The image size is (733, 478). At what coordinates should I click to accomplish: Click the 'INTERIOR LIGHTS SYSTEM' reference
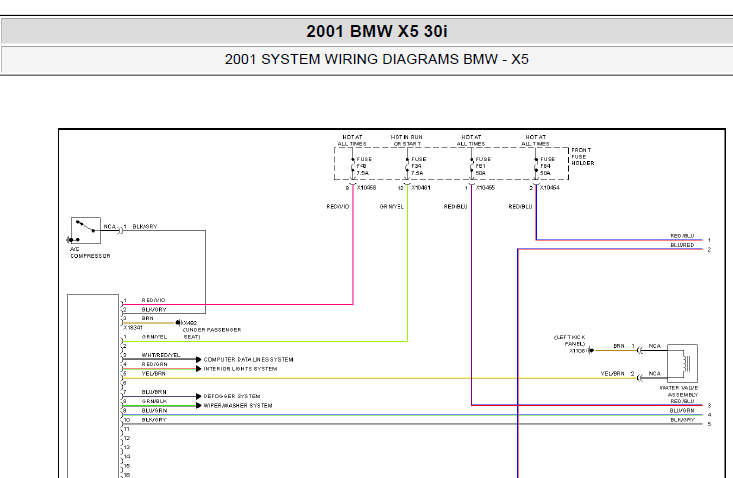coord(240,369)
